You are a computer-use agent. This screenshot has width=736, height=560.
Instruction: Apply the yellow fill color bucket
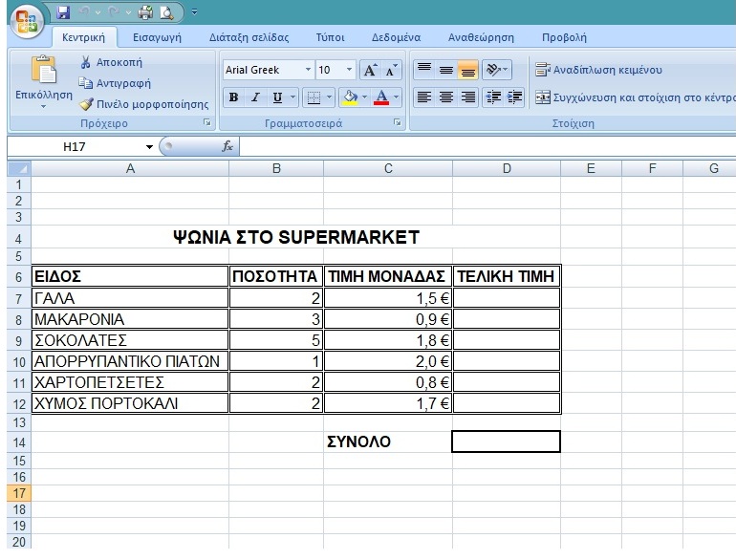click(350, 97)
